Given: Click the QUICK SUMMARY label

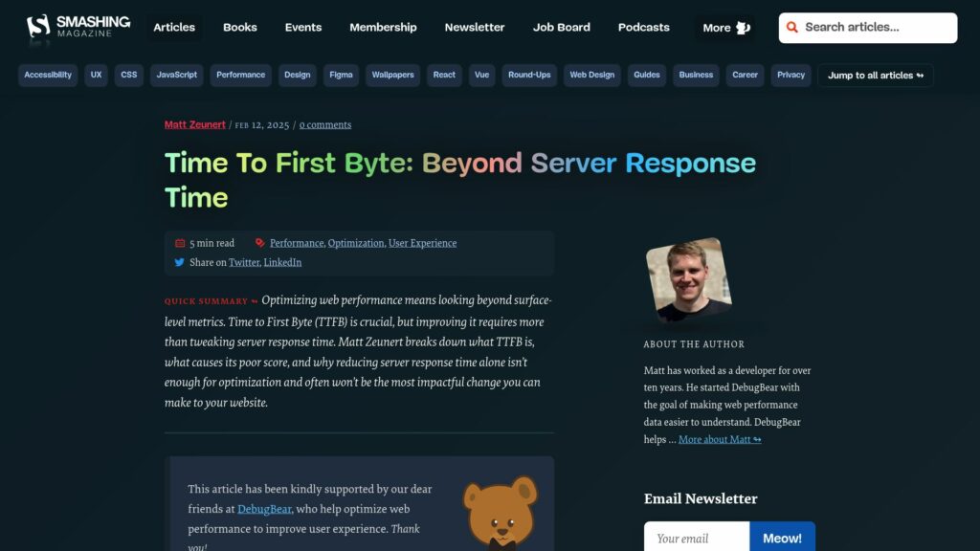Looking at the screenshot, I should pyautogui.click(x=212, y=301).
